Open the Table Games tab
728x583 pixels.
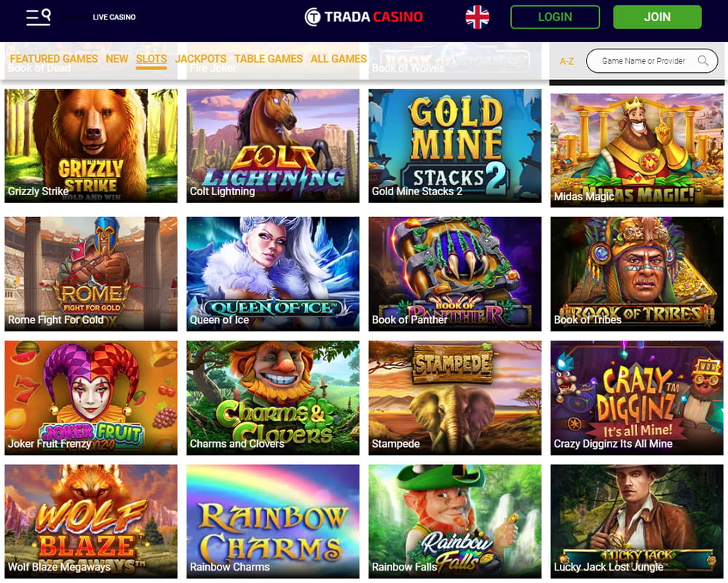point(269,59)
